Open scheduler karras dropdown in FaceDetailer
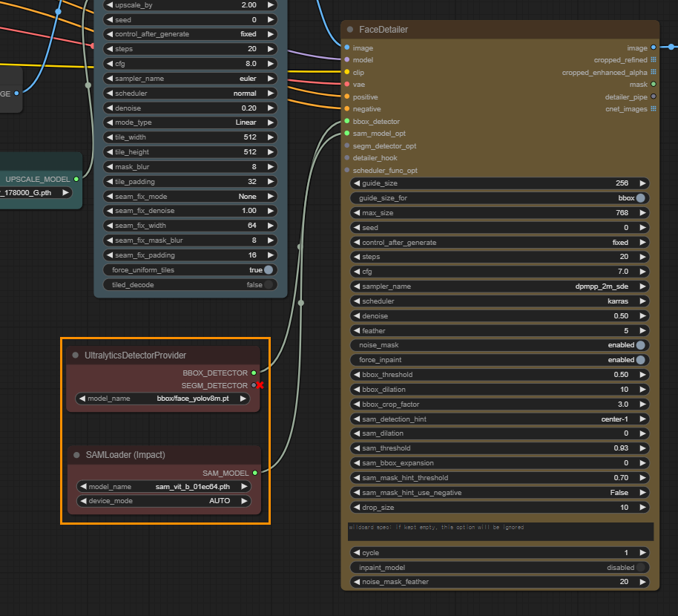678x616 pixels. click(499, 301)
